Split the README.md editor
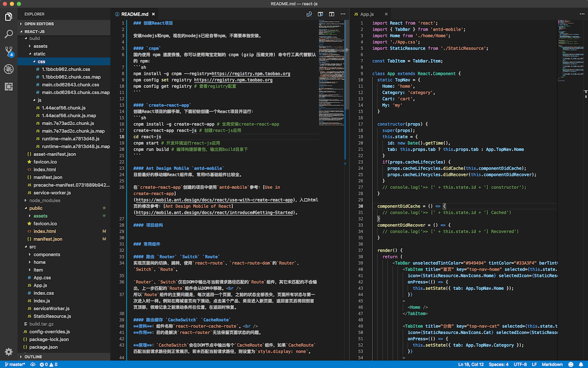This screenshot has width=588, height=368. pos(333,14)
